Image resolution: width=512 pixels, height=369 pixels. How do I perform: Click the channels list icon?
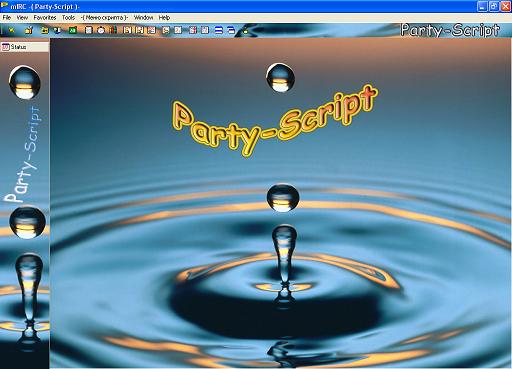[57, 30]
